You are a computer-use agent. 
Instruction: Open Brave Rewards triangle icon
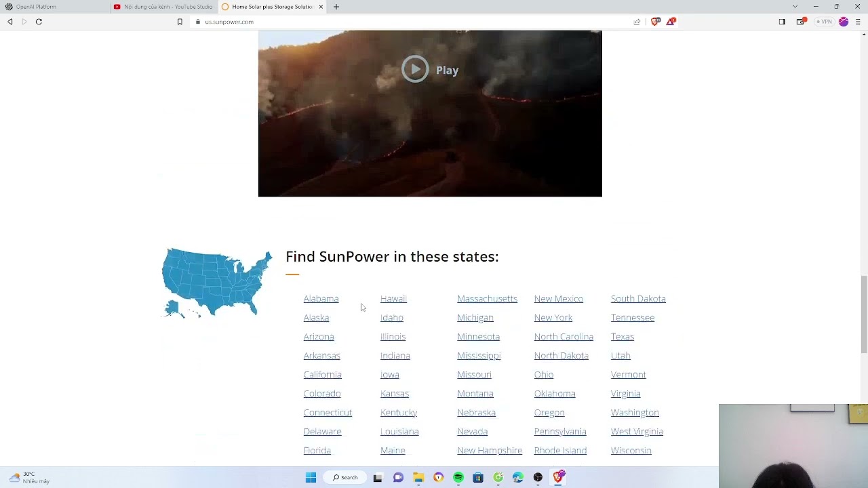tap(671, 22)
